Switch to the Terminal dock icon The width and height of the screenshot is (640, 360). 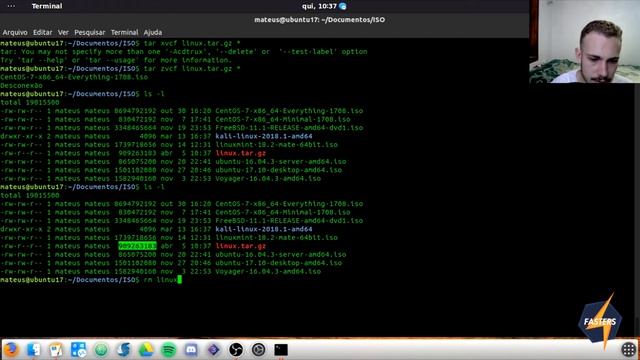(x=281, y=349)
